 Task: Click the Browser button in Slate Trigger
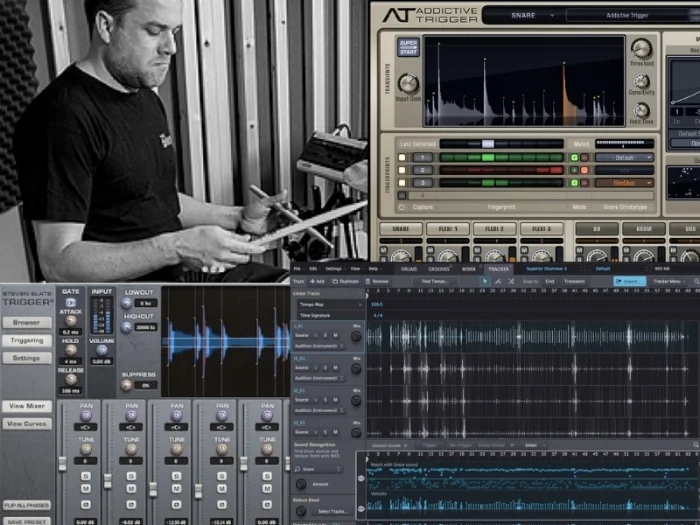pyautogui.click(x=26, y=322)
